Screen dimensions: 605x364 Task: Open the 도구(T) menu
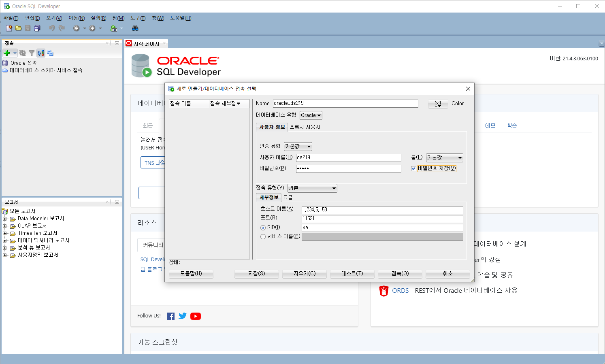click(x=138, y=18)
